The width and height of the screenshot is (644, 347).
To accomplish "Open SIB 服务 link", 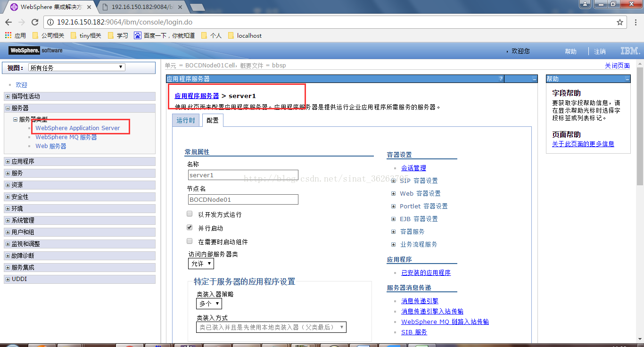I will point(414,332).
